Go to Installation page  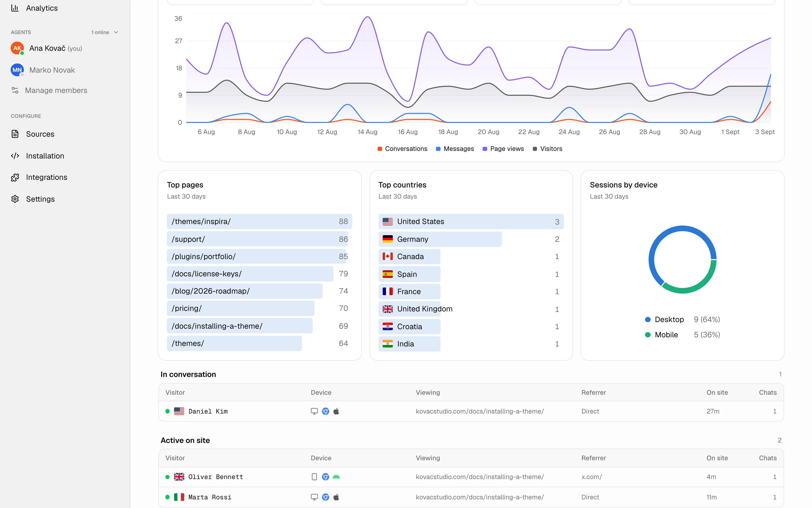(x=45, y=156)
